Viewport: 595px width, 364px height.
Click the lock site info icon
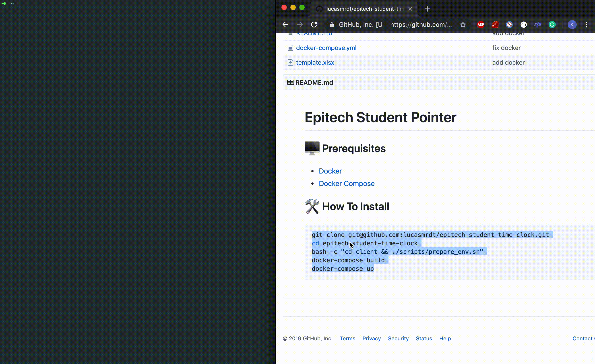332,25
